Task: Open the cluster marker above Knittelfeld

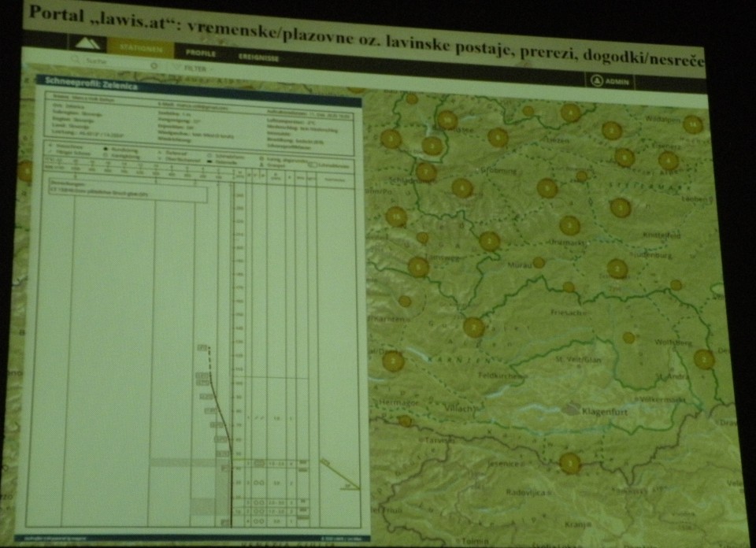Action: [x=621, y=208]
